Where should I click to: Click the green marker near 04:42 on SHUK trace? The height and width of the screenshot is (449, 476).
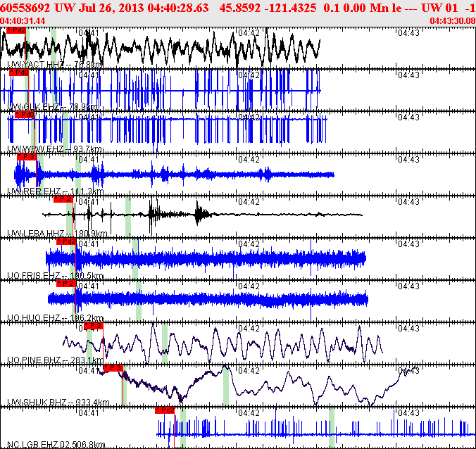click(226, 385)
